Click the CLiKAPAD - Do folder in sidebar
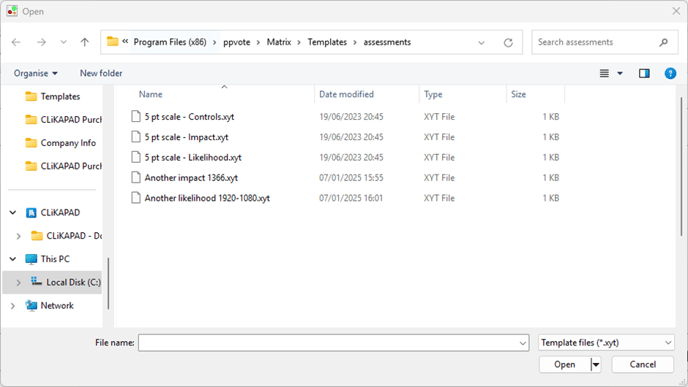The width and height of the screenshot is (688, 387). [67, 236]
